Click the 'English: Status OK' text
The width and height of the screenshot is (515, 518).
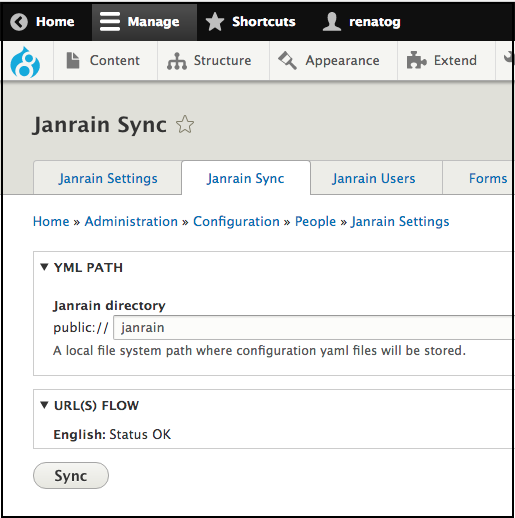pos(112,435)
